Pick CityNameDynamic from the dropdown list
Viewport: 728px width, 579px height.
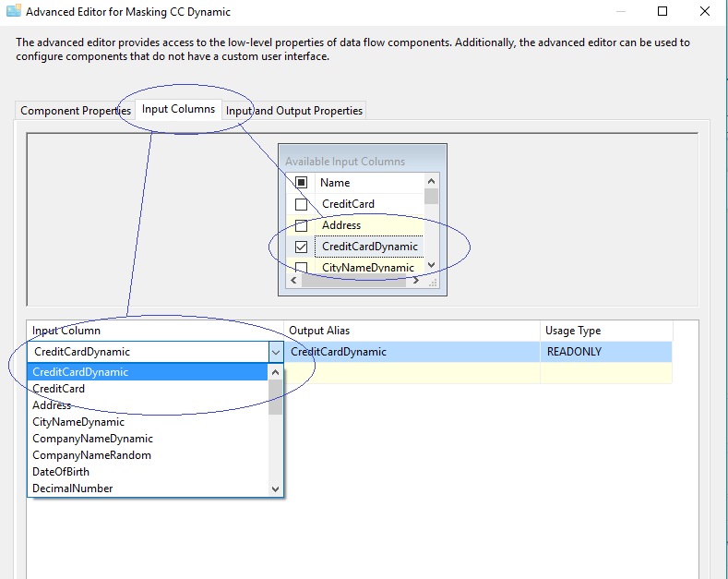pyautogui.click(x=148, y=422)
